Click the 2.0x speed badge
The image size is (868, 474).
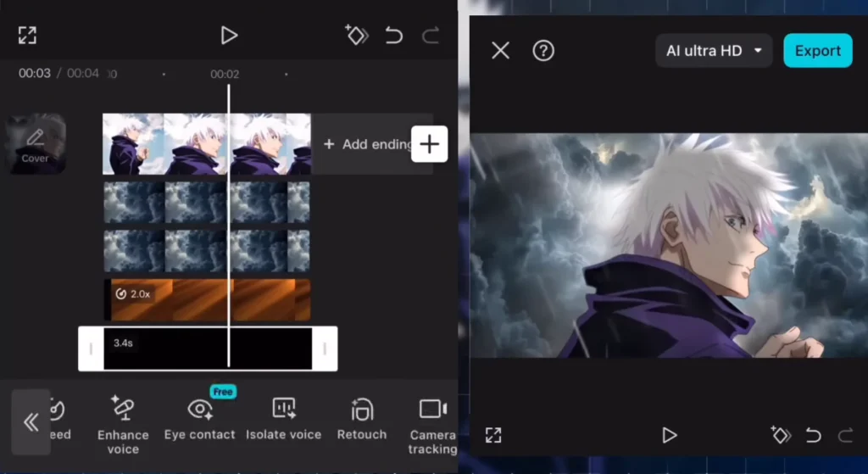pyautogui.click(x=133, y=294)
